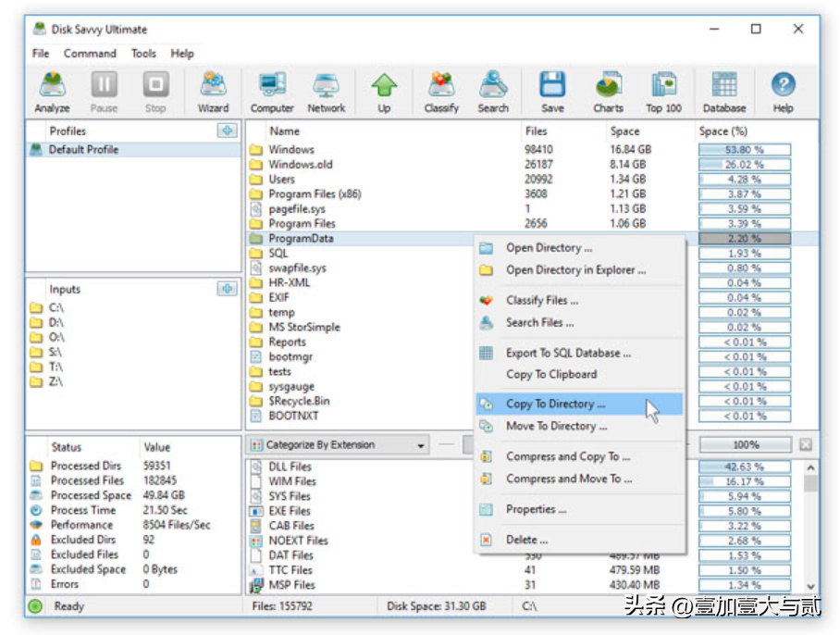Select the T:\ input folder
The image size is (840, 635).
[x=46, y=367]
